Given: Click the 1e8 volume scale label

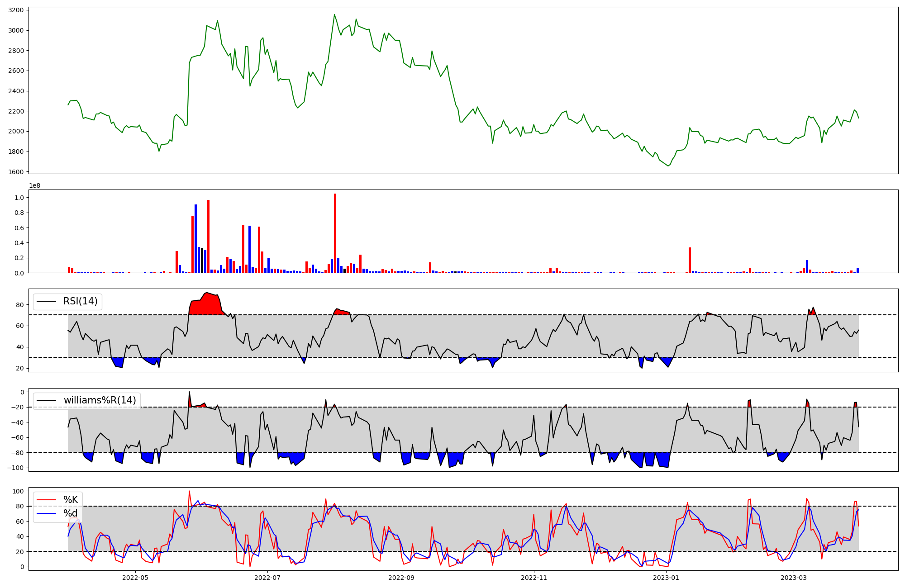Looking at the screenshot, I should (34, 186).
